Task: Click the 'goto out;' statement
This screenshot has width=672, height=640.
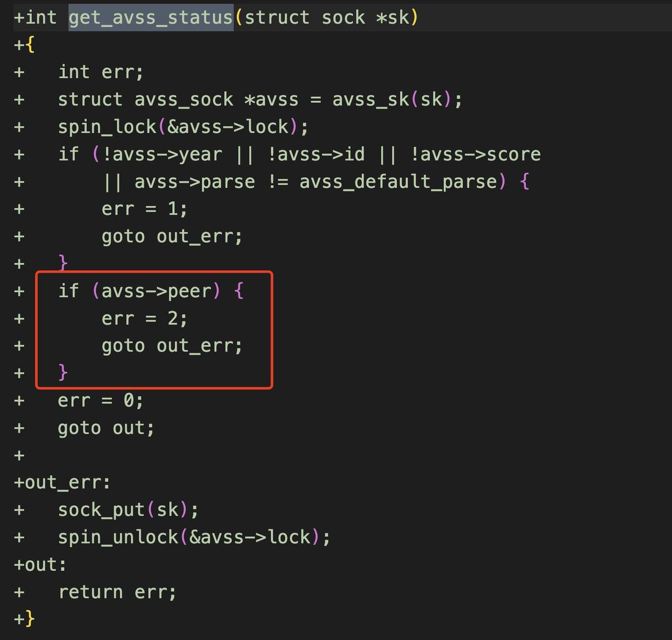Action: (x=106, y=428)
